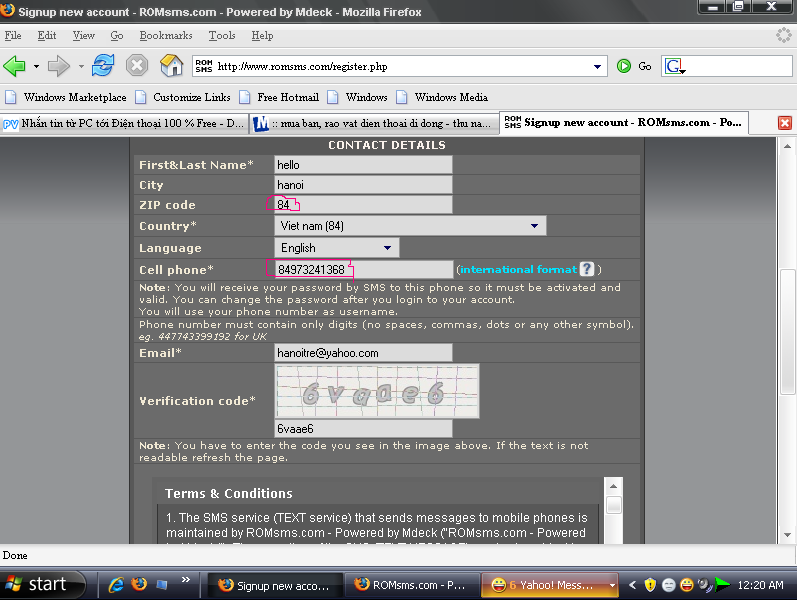Click the Firefox activity throbber icon
The width and height of the screenshot is (800, 600).
(x=784, y=35)
